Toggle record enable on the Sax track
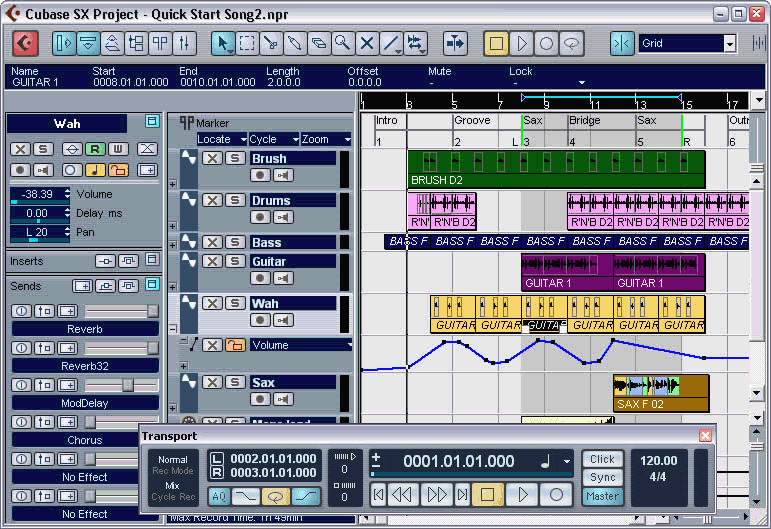Viewport: 771px width, 529px height. pyautogui.click(x=259, y=398)
